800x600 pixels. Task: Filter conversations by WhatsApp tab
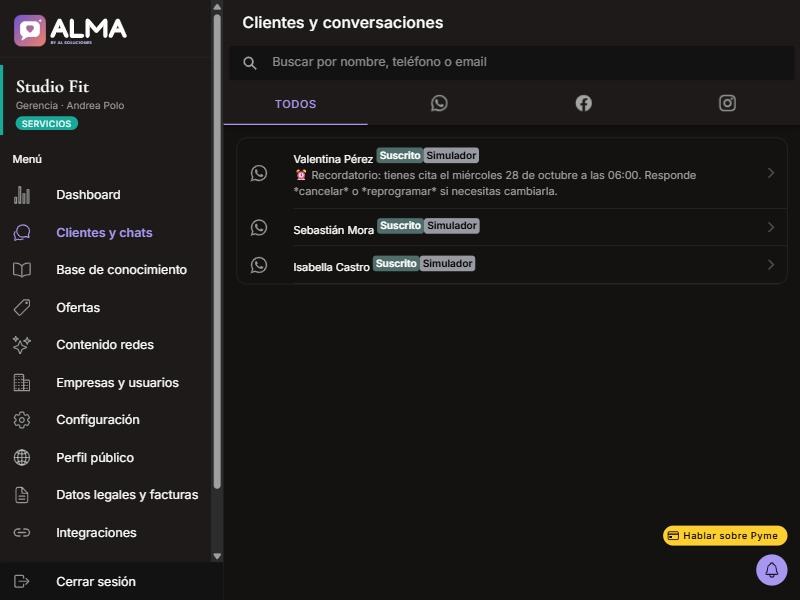pyautogui.click(x=439, y=104)
